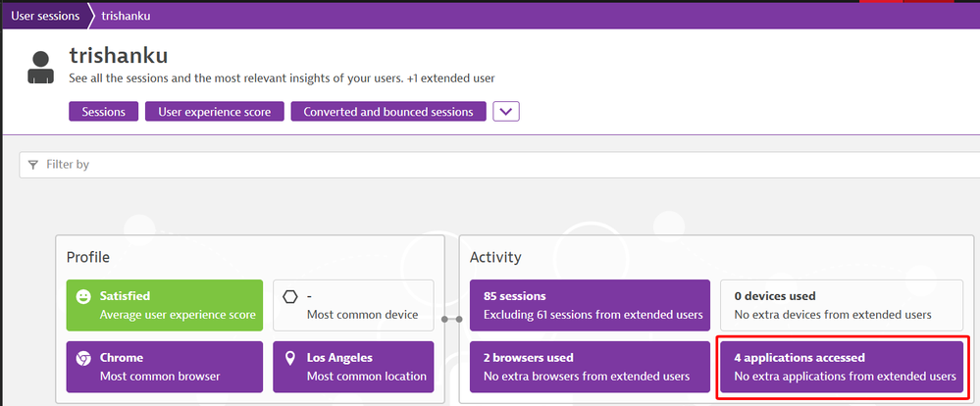Go back to User sessions breadcrumb
Viewport: 980px width, 406px height.
pos(43,16)
